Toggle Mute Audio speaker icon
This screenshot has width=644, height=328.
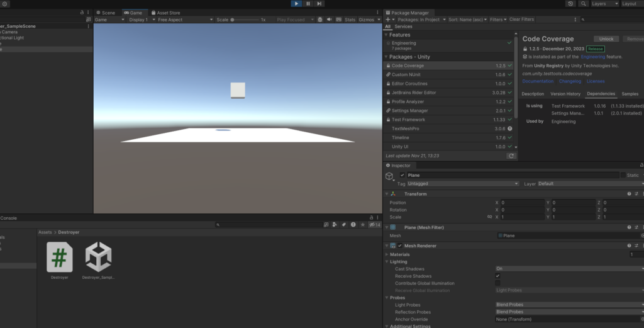pyautogui.click(x=329, y=20)
